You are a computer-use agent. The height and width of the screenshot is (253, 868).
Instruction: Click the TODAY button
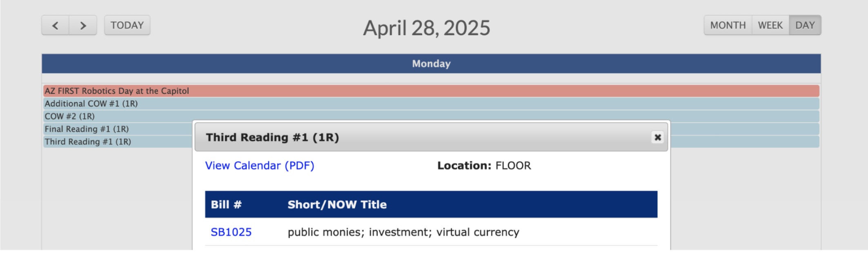click(x=127, y=25)
